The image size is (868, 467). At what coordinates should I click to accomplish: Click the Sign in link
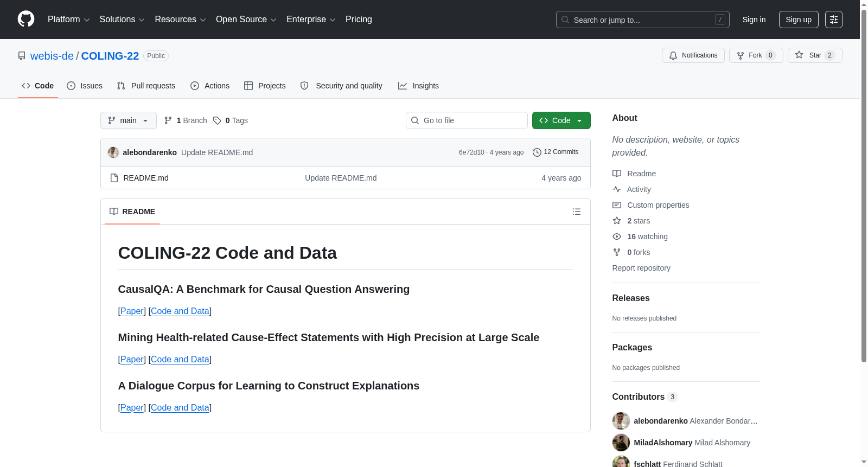tap(754, 20)
